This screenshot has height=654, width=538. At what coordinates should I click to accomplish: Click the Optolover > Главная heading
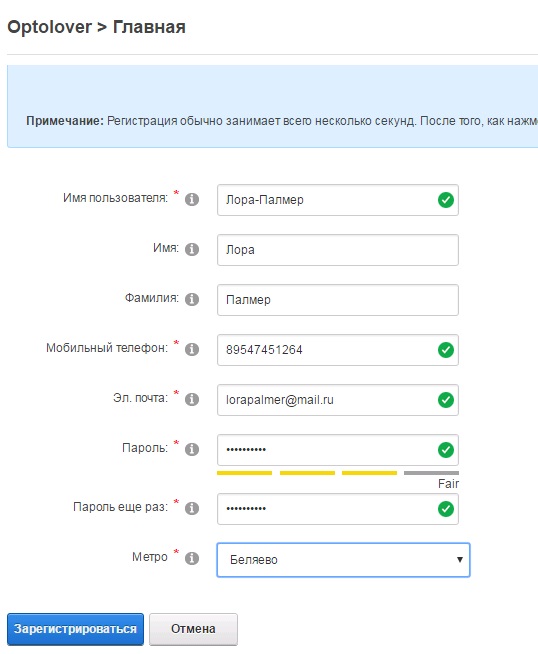coord(96,27)
